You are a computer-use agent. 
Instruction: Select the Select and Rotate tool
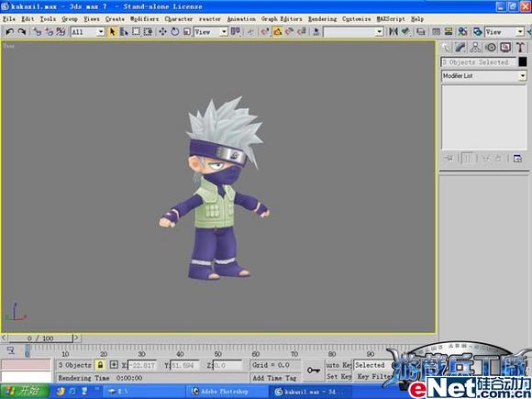[x=174, y=32]
